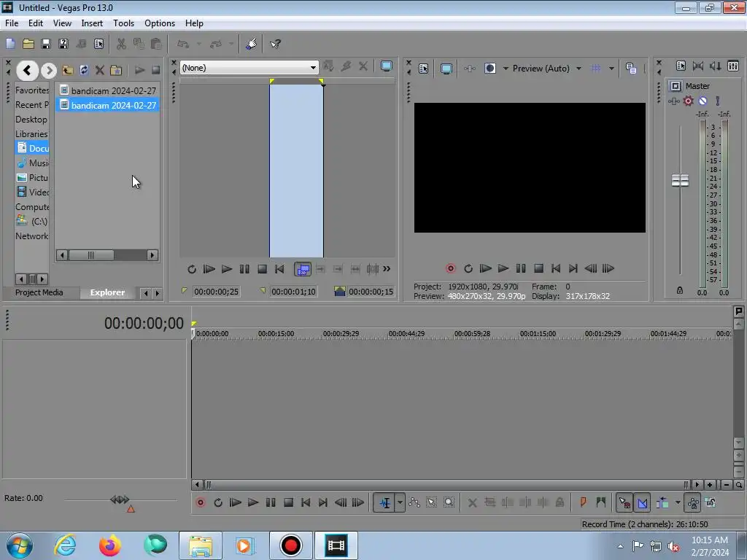Viewport: 747px width, 560px height.
Task: Open the Insert menu
Action: (x=92, y=23)
